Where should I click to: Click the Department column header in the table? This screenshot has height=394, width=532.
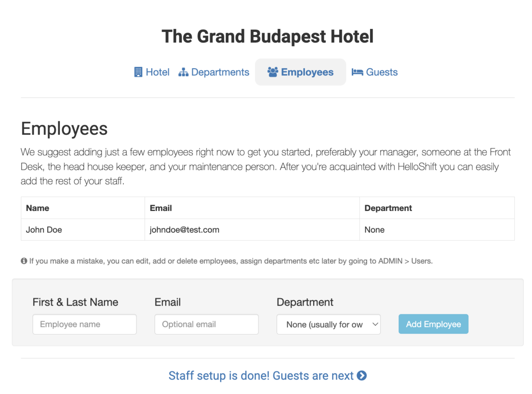[x=437, y=208]
